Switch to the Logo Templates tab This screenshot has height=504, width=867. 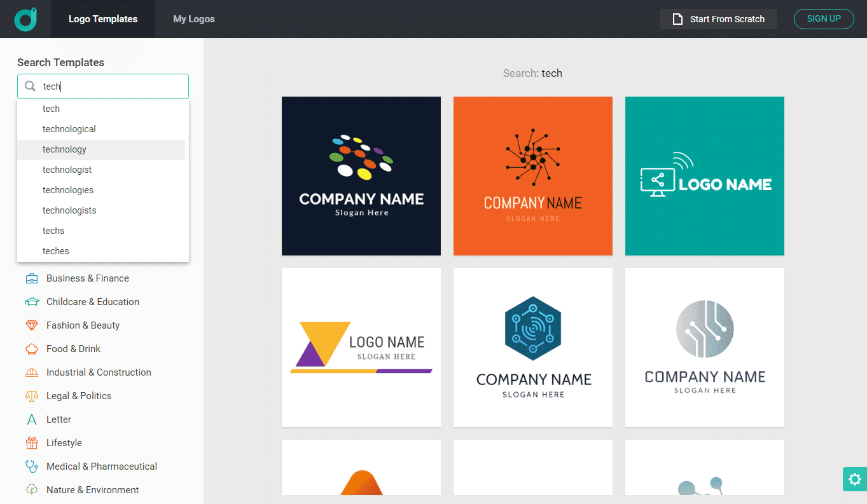(x=103, y=19)
